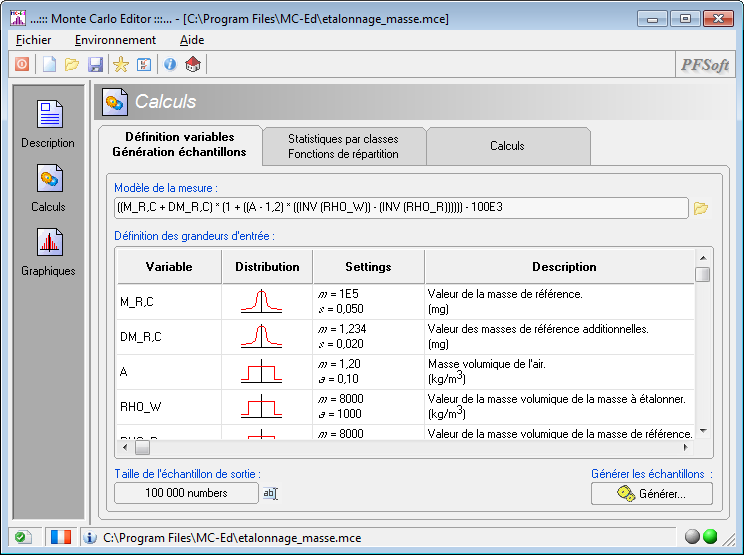
Task: Click the table's vertical scrollbar up arrow
Action: (703, 258)
